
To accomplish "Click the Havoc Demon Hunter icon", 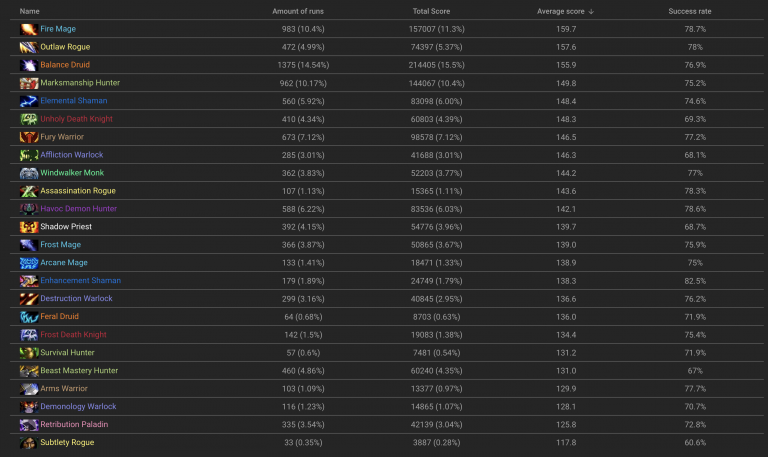I will 28,209.
